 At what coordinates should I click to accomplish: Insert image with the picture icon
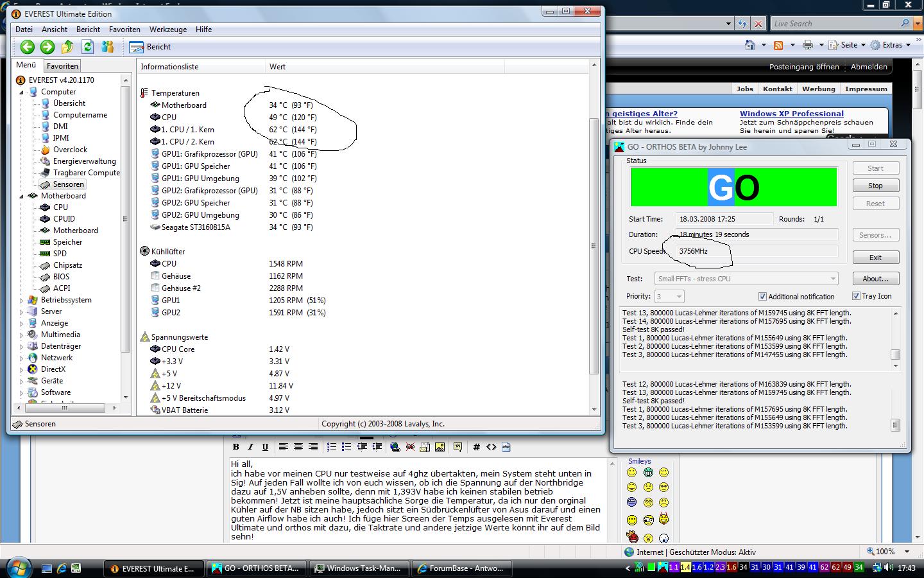tap(440, 447)
